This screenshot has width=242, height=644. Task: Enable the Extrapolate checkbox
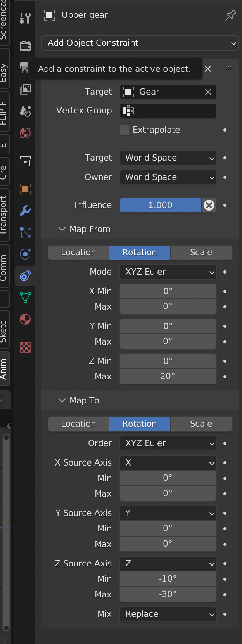click(124, 130)
